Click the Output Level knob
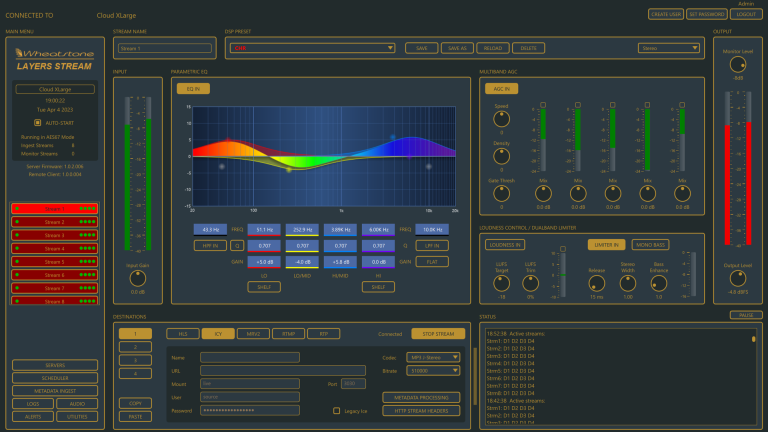The image size is (768, 432). coord(737,278)
